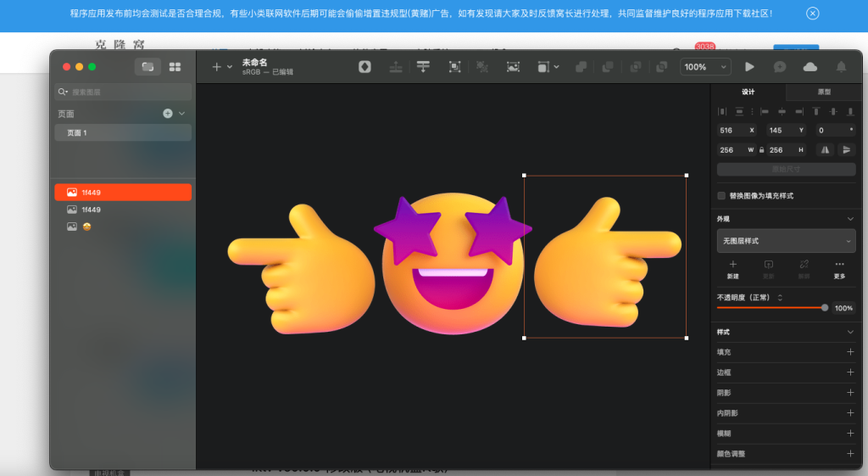Open the comments speech bubble icon

(780, 67)
